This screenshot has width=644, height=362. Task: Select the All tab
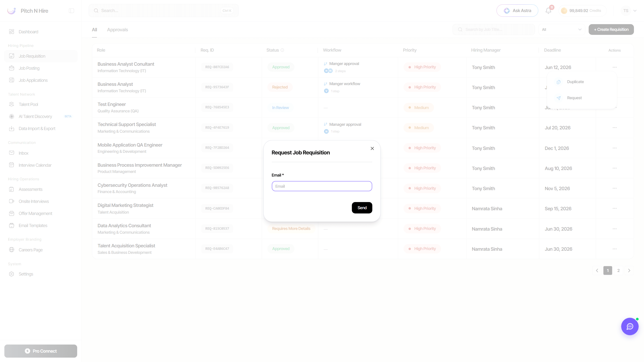point(95,29)
